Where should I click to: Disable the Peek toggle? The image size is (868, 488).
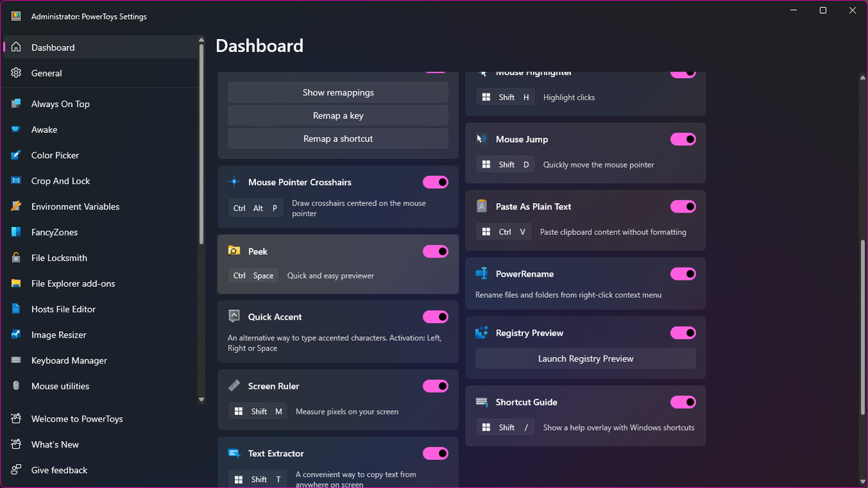[435, 251]
